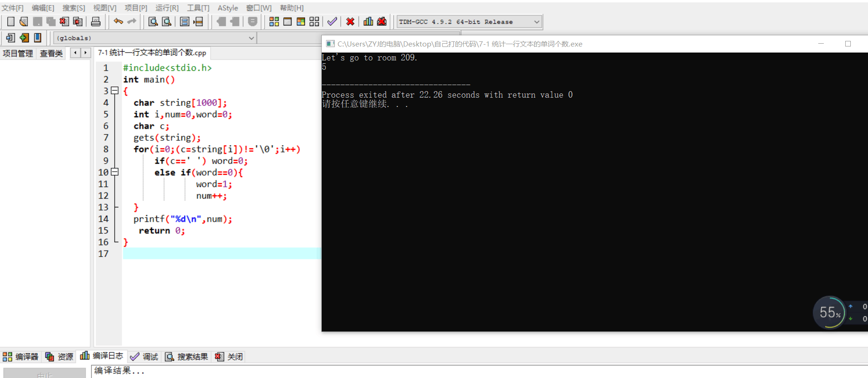Click the Go to line icon
Viewport: 868px width, 378px height.
[199, 21]
